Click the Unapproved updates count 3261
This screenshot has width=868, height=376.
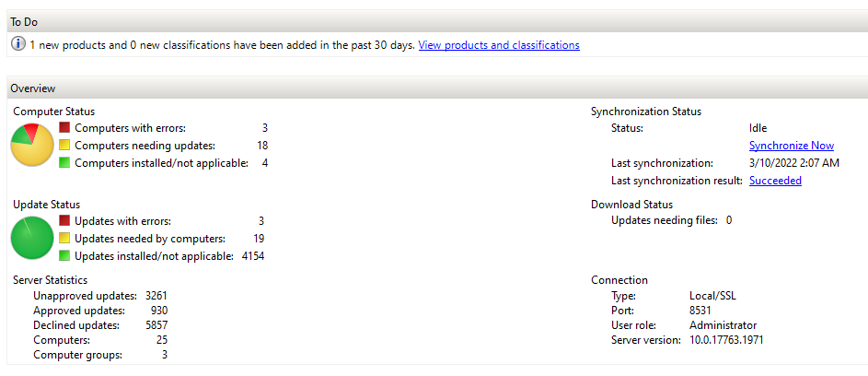click(156, 296)
